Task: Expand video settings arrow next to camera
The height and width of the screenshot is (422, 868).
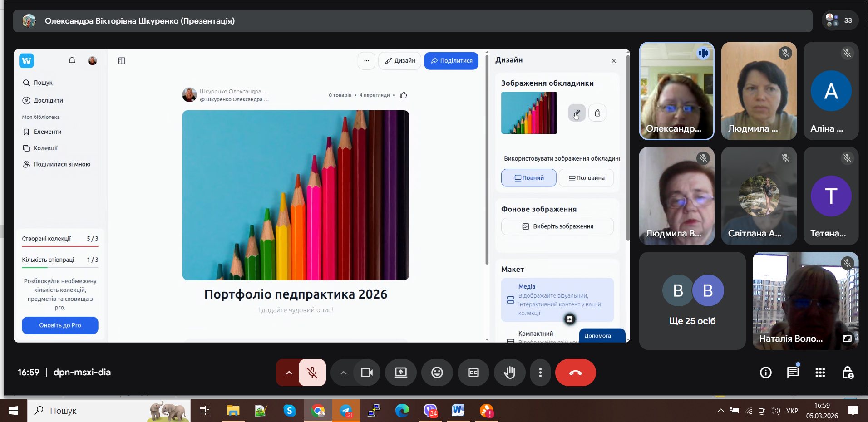Action: pyautogui.click(x=343, y=373)
